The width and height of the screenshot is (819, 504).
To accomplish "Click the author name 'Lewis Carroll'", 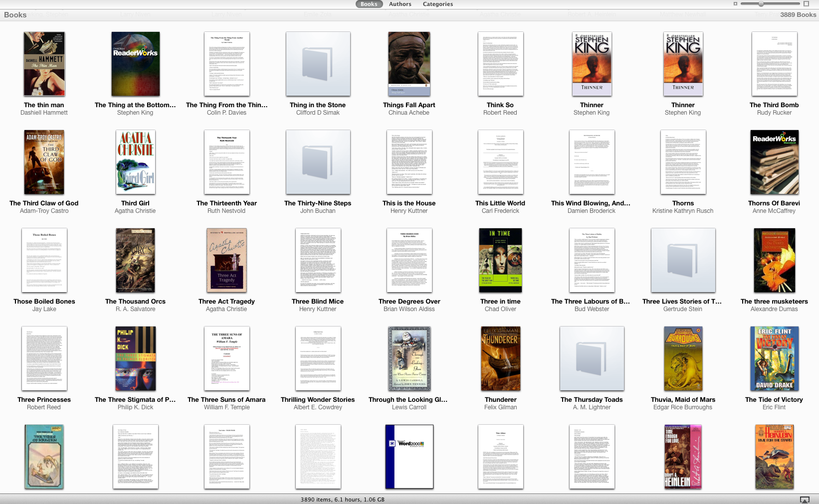I will pyautogui.click(x=409, y=407).
